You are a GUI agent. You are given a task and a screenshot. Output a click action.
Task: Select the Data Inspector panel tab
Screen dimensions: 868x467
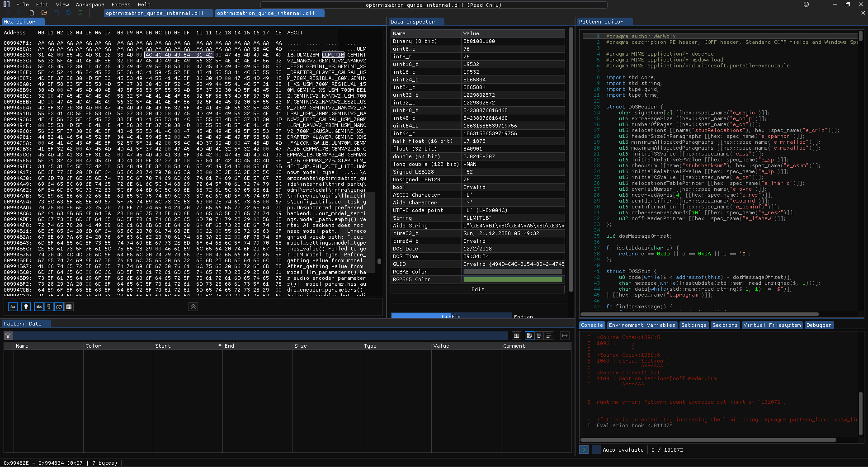tap(416, 22)
